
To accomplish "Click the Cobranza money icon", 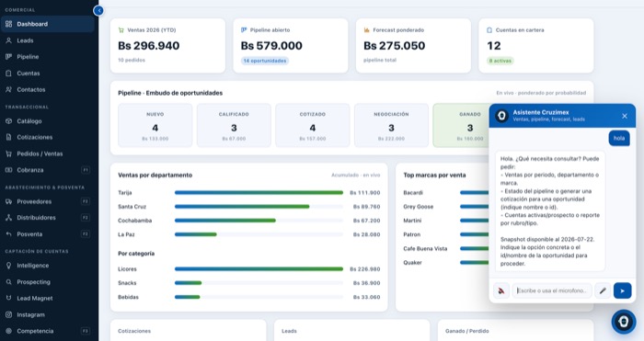I will coord(8,170).
